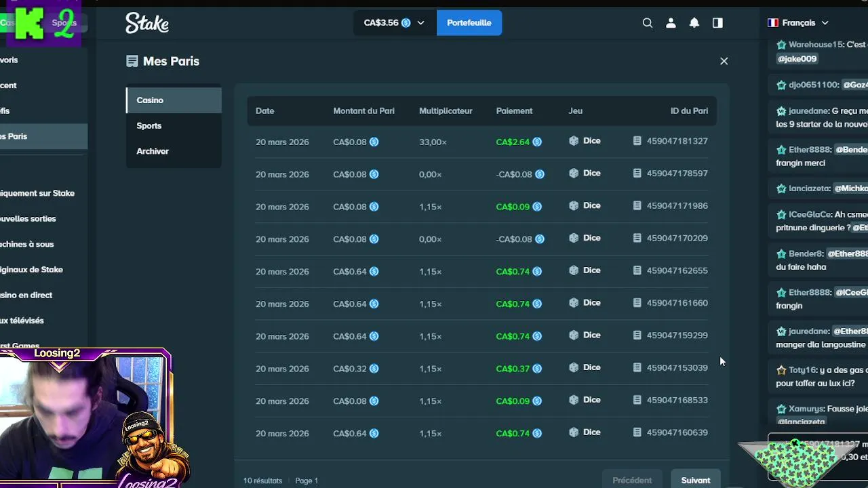Click the Stake logo
The image size is (868, 488).
point(147,23)
